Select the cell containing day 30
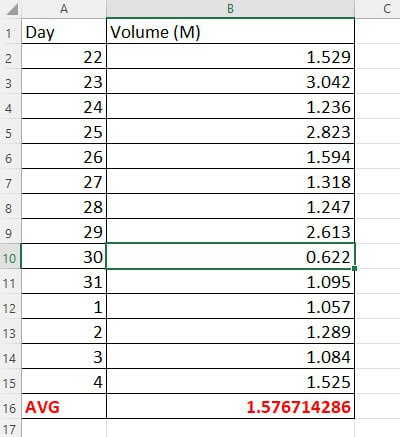The width and height of the screenshot is (400, 437). (x=64, y=256)
